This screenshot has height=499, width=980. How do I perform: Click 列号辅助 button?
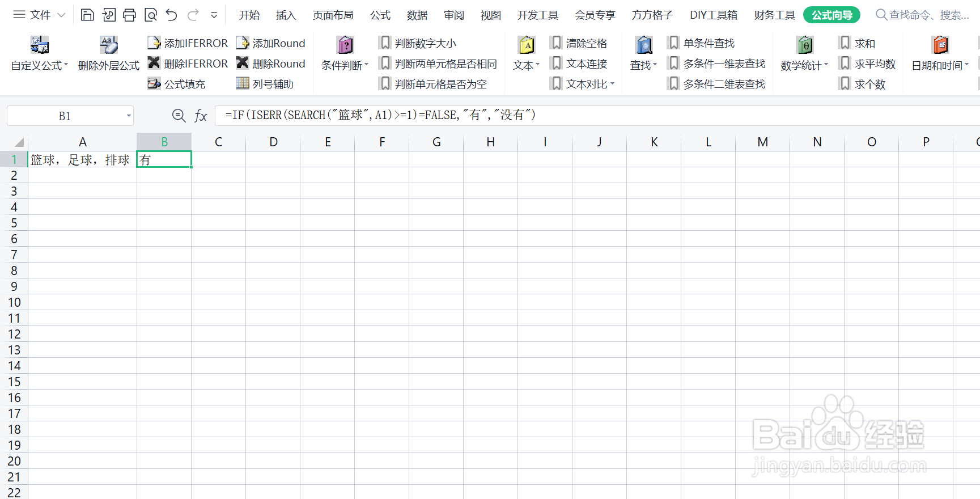coord(265,84)
